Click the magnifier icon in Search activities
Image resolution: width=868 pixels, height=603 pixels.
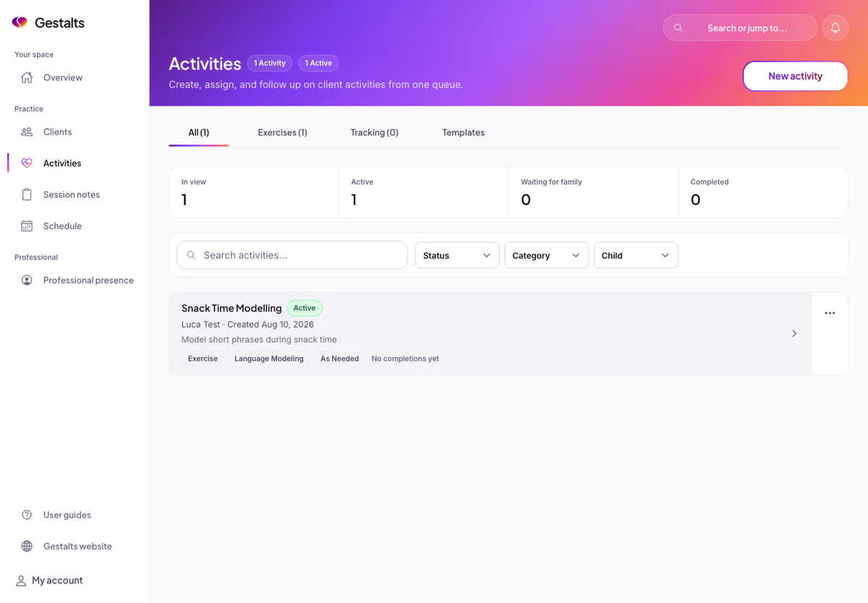pos(191,256)
